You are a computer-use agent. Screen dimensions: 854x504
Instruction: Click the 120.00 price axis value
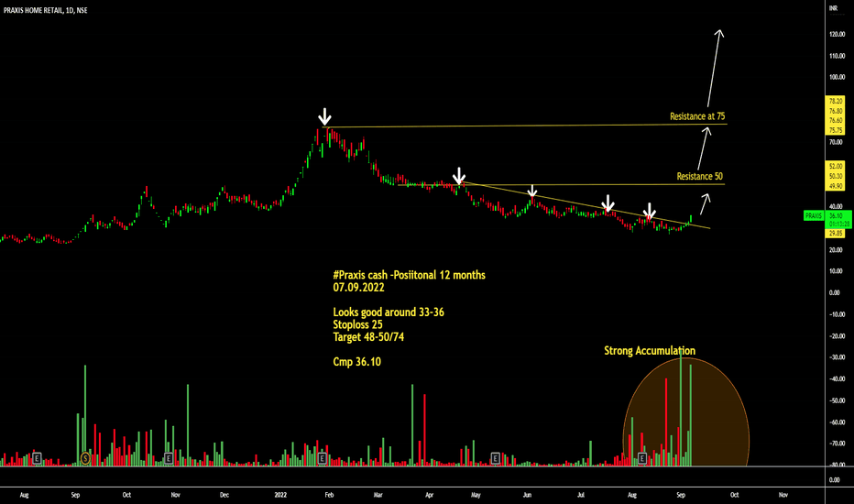coord(837,34)
